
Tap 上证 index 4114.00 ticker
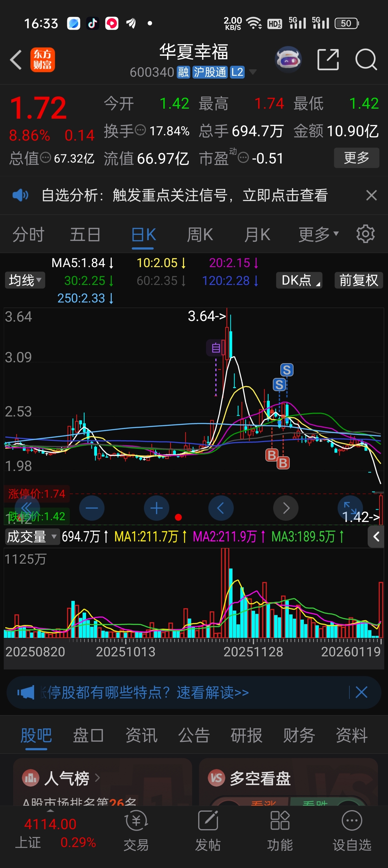tap(56, 833)
